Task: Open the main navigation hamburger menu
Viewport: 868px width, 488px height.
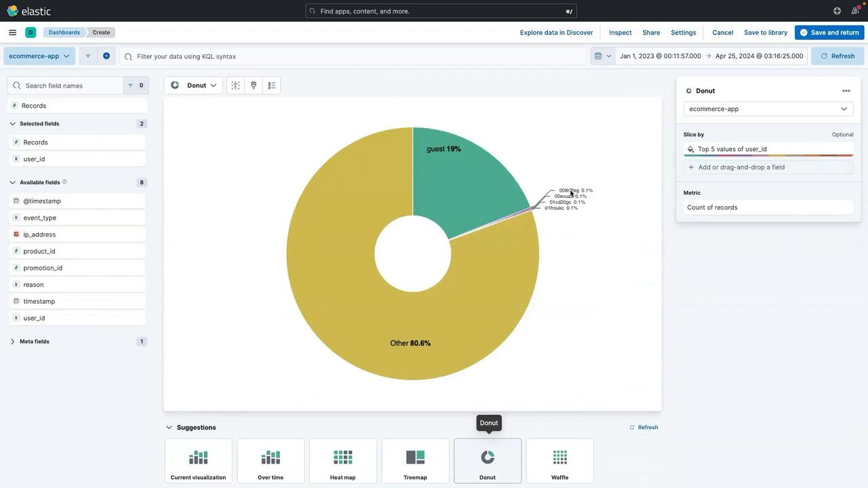Action: click(x=12, y=33)
